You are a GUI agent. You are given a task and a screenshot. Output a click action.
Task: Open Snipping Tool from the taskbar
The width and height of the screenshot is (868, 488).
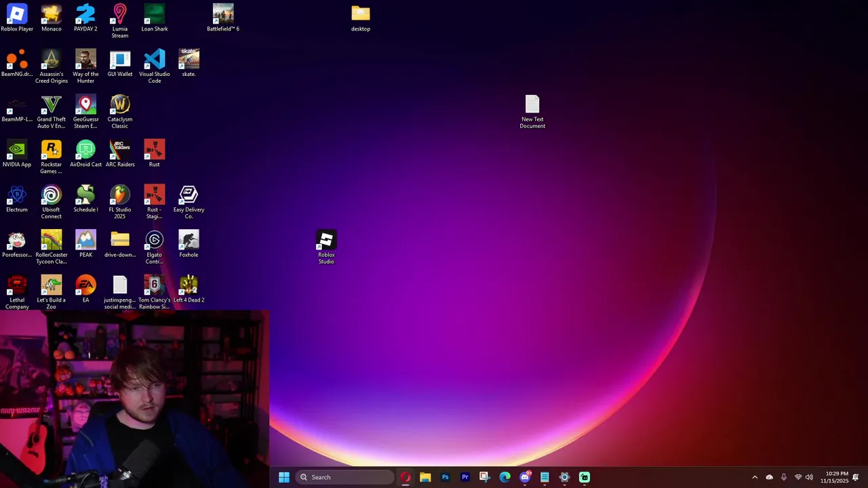[484, 477]
